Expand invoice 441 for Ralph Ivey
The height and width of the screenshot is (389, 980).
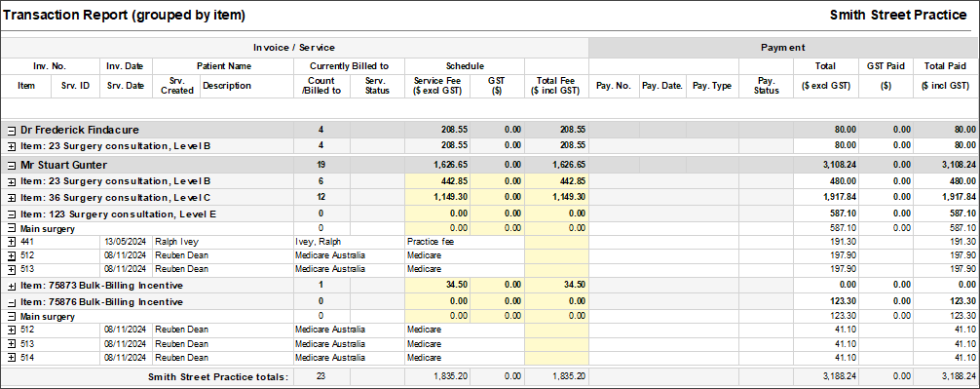click(11, 241)
